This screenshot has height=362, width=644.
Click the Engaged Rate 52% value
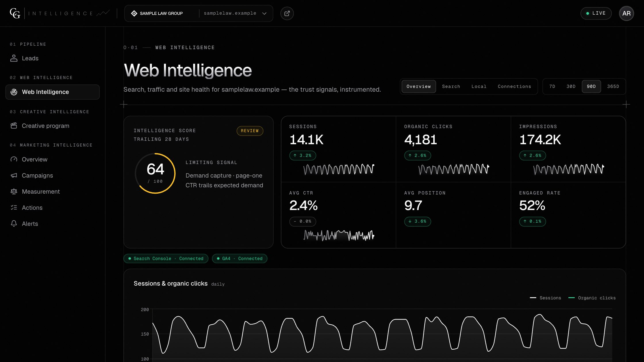pos(532,205)
